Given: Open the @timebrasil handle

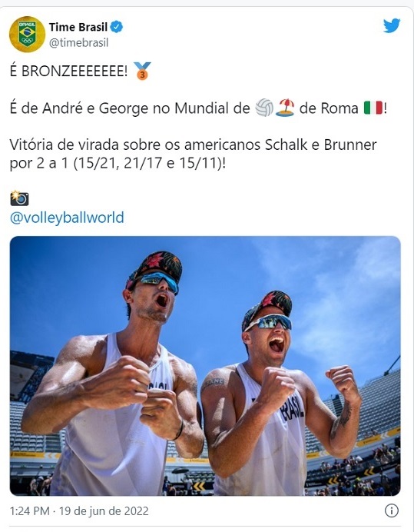Looking at the screenshot, I should click(x=78, y=43).
